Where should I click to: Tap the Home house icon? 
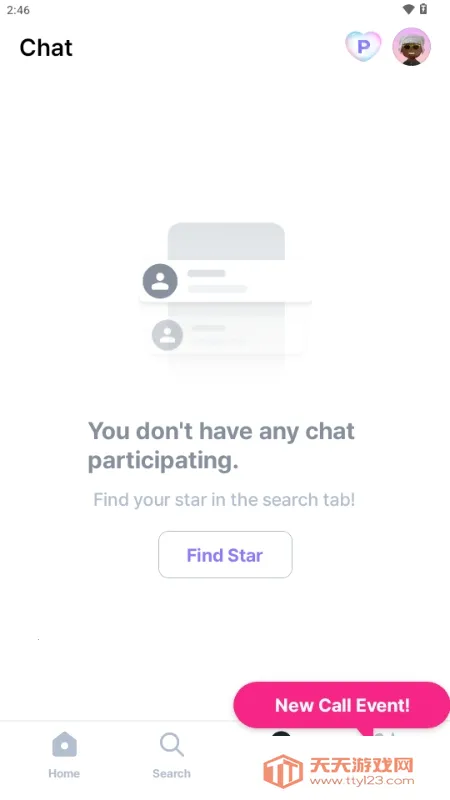point(64,745)
